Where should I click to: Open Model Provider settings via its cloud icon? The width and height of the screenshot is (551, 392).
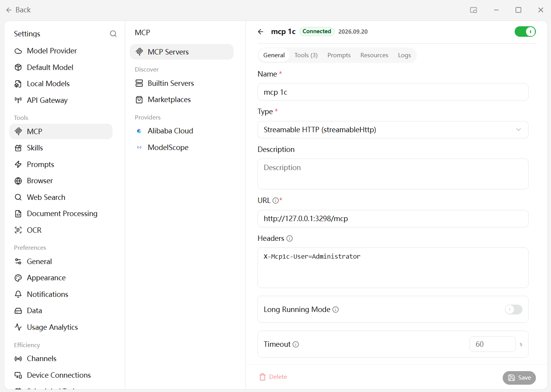coord(18,51)
